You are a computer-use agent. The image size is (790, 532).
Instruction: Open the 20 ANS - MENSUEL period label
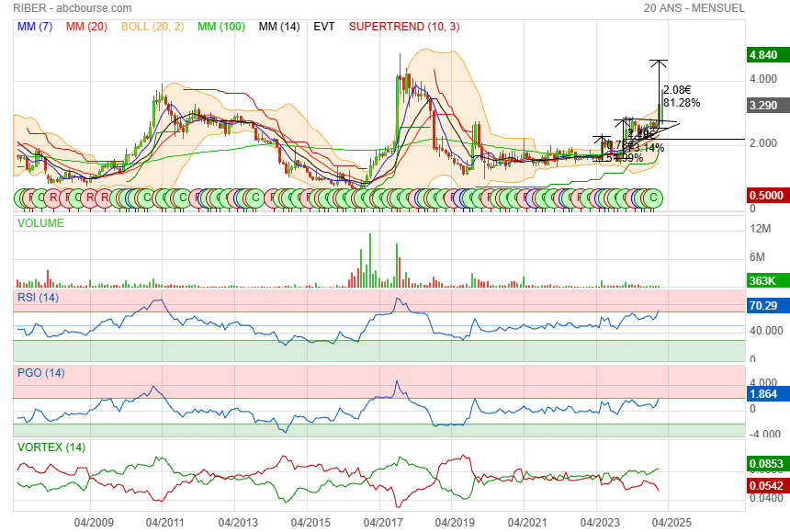tap(694, 8)
